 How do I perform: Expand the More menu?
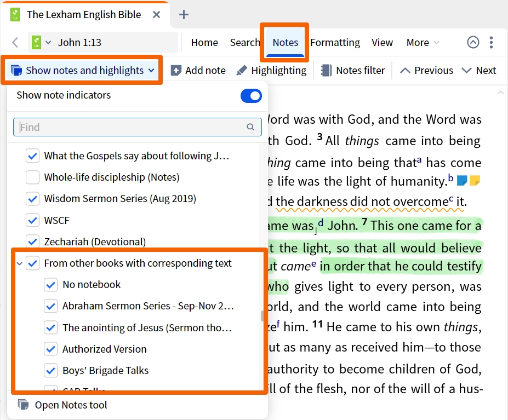(x=423, y=42)
